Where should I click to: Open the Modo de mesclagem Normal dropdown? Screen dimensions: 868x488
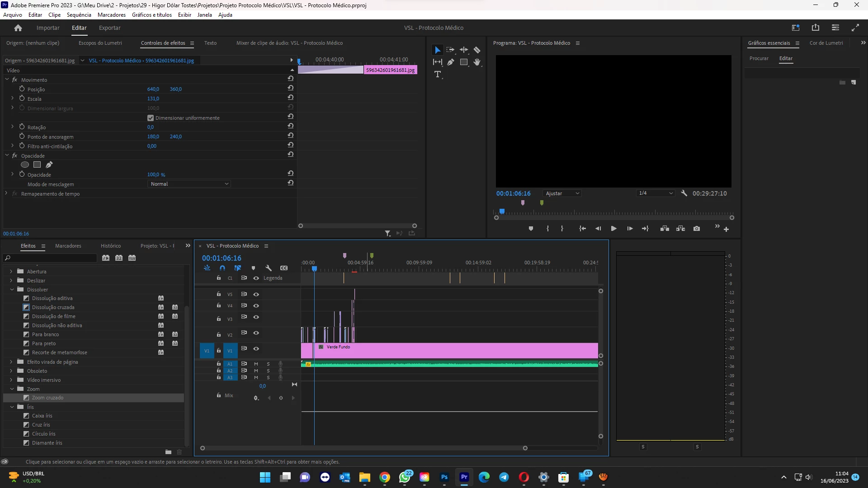tap(189, 184)
